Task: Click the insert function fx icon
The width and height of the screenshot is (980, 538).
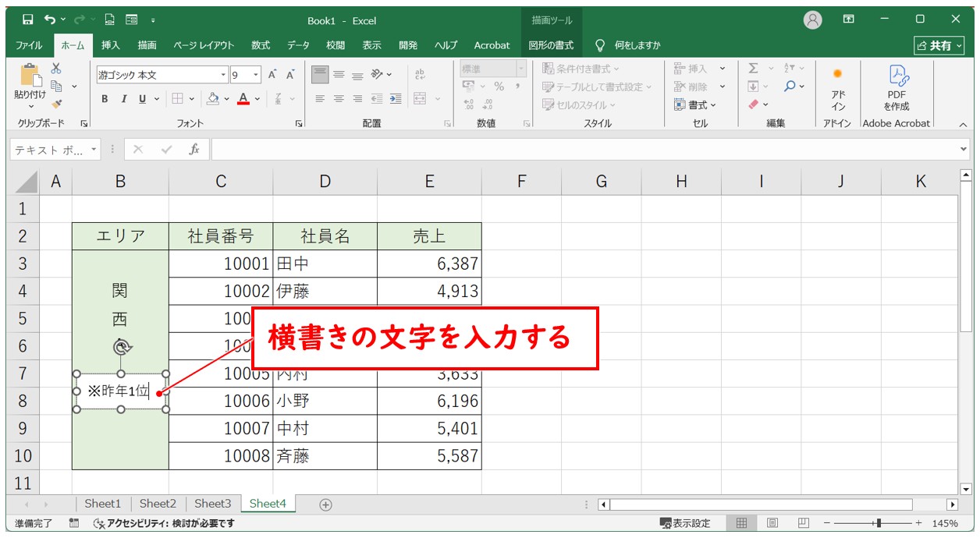Action: click(194, 149)
